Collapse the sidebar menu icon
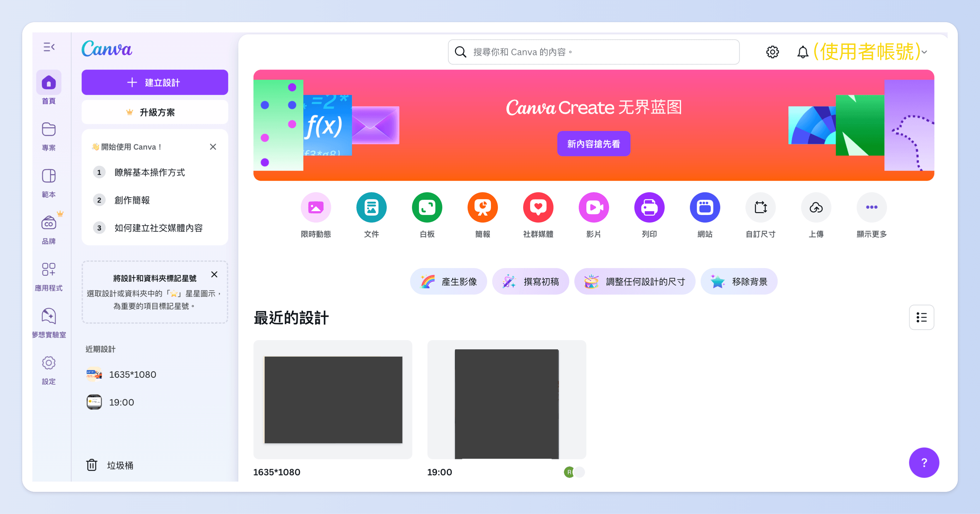This screenshot has width=980, height=514. (49, 47)
